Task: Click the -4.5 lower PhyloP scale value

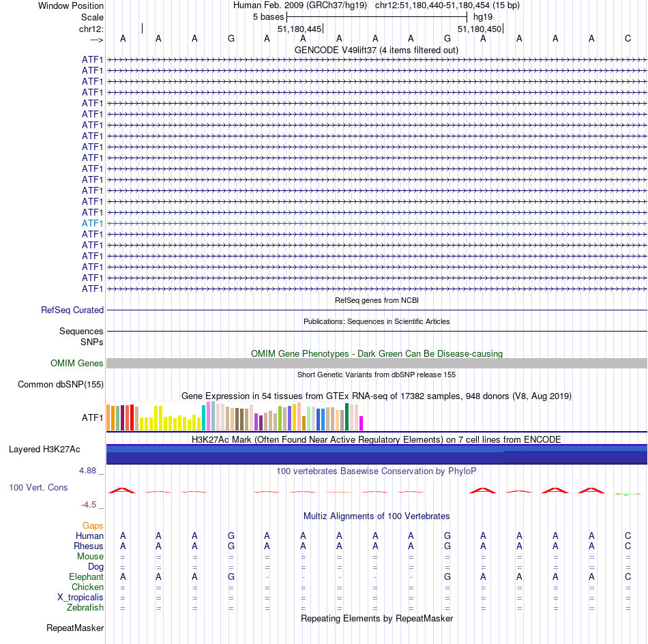Action: 89,505
